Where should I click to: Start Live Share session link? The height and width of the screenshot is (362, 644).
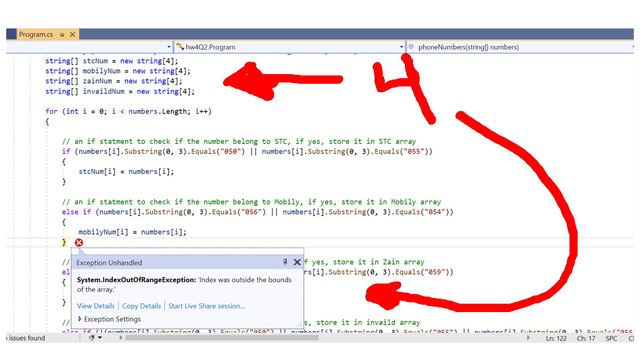pos(206,306)
